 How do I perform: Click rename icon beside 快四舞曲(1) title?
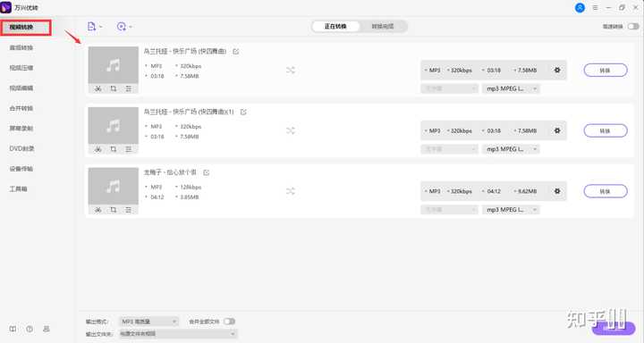243,112
